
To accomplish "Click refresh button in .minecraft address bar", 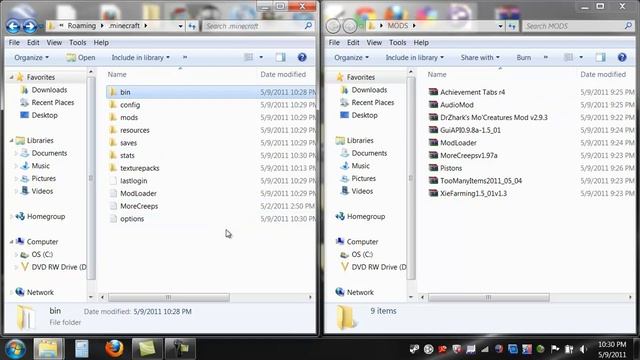I will [x=192, y=26].
